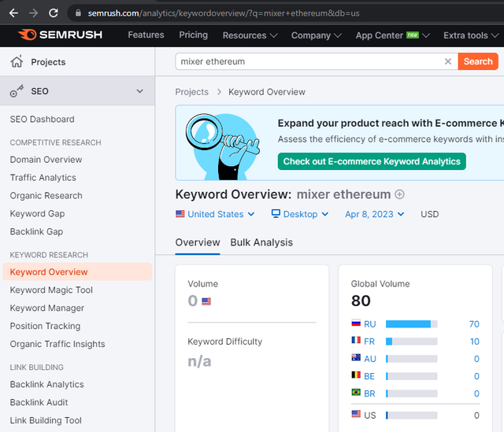Click the Projects breadcrumb link
This screenshot has width=504, height=432.
(191, 92)
